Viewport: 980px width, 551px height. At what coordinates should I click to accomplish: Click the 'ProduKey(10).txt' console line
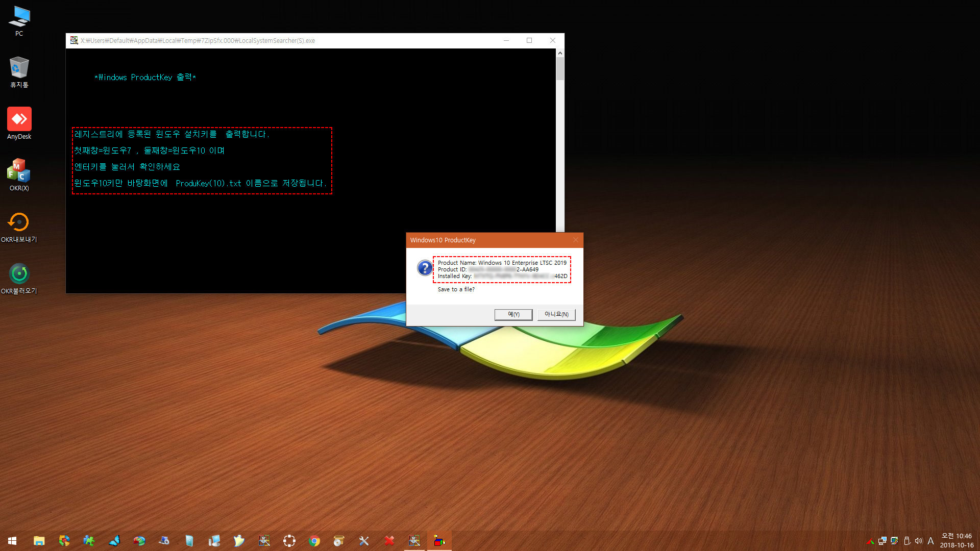[x=200, y=183]
